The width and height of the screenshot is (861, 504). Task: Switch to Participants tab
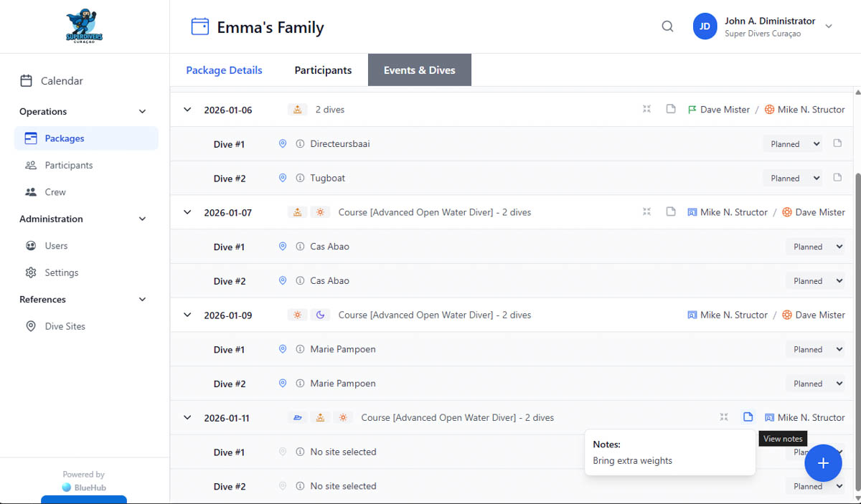point(323,70)
